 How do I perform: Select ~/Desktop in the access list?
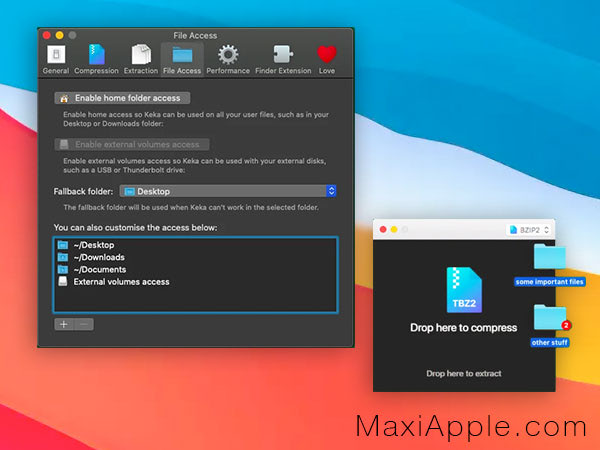pyautogui.click(x=195, y=245)
